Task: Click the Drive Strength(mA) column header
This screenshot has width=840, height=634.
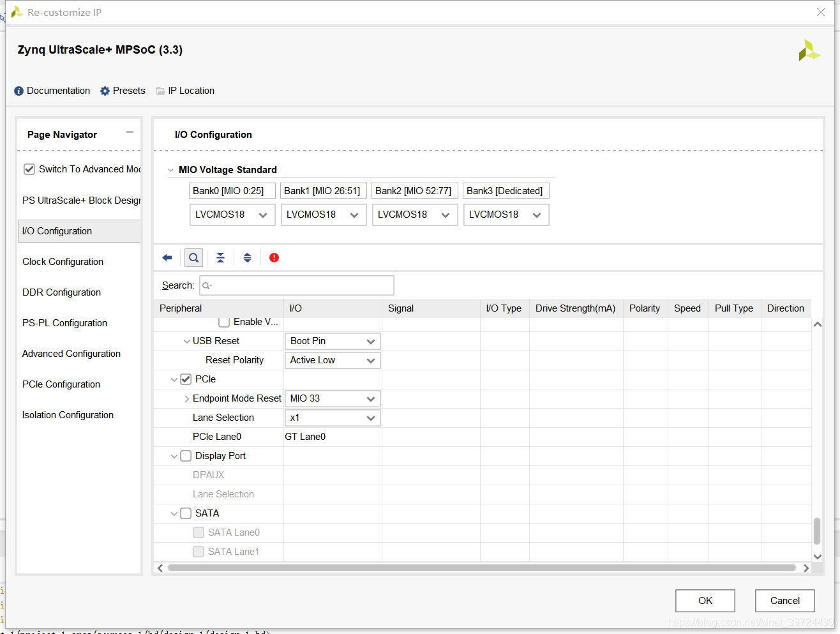Action: pos(576,308)
